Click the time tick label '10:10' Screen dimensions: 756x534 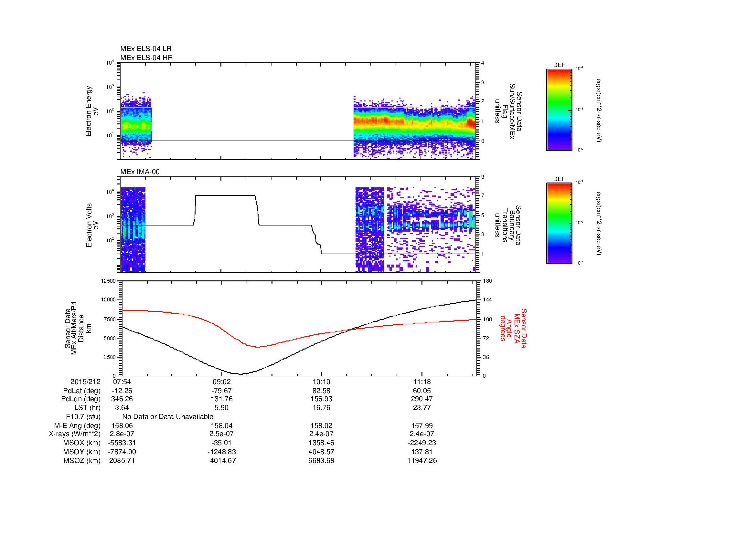[x=321, y=382]
